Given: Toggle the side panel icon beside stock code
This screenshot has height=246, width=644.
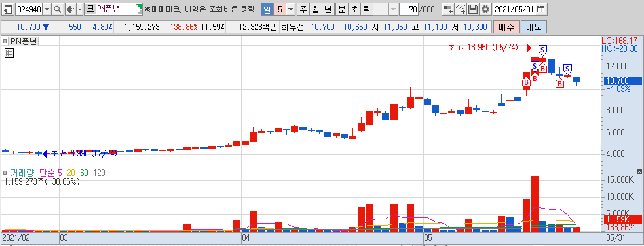Looking at the screenshot, I should tap(9, 9).
